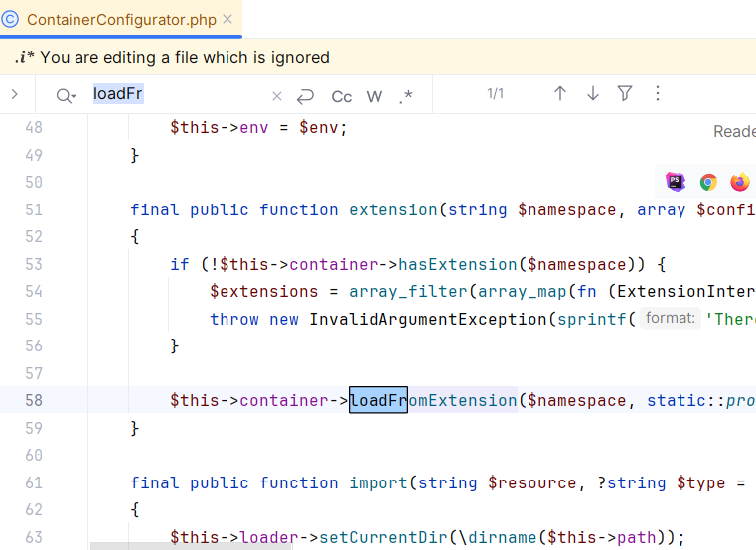This screenshot has height=550, width=756.
Task: Open search filter options funnel icon
Action: [x=625, y=94]
